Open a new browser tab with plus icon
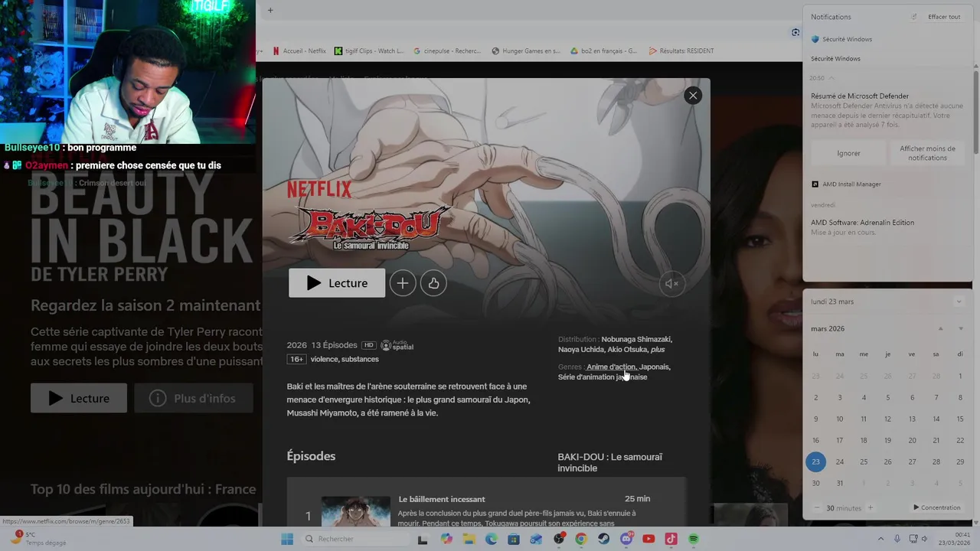This screenshot has height=551, width=980. (x=270, y=11)
